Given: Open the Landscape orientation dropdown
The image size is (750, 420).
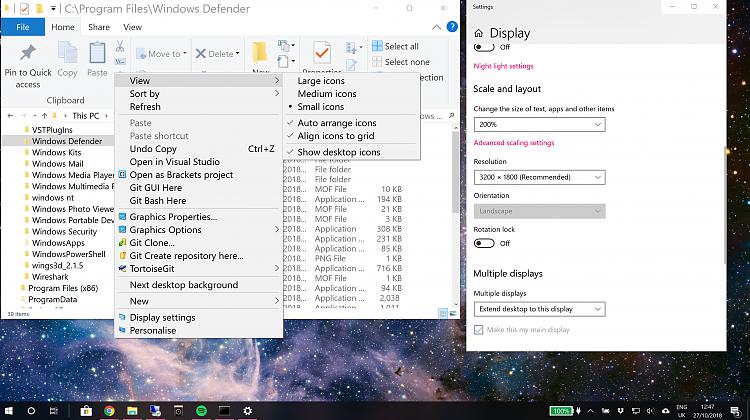Looking at the screenshot, I should click(x=540, y=211).
